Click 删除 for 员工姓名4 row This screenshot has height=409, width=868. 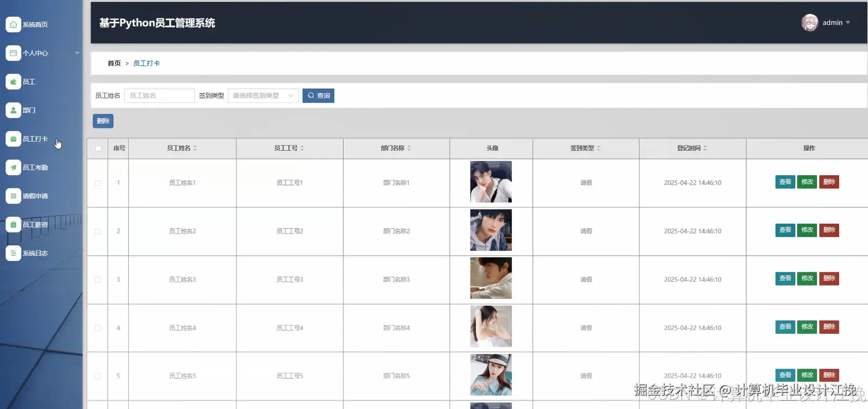[829, 327]
